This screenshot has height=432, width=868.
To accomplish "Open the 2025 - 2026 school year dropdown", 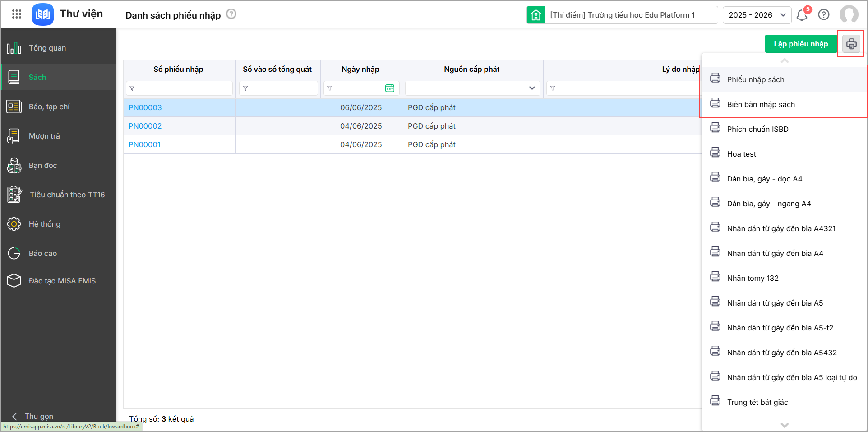I will [757, 15].
